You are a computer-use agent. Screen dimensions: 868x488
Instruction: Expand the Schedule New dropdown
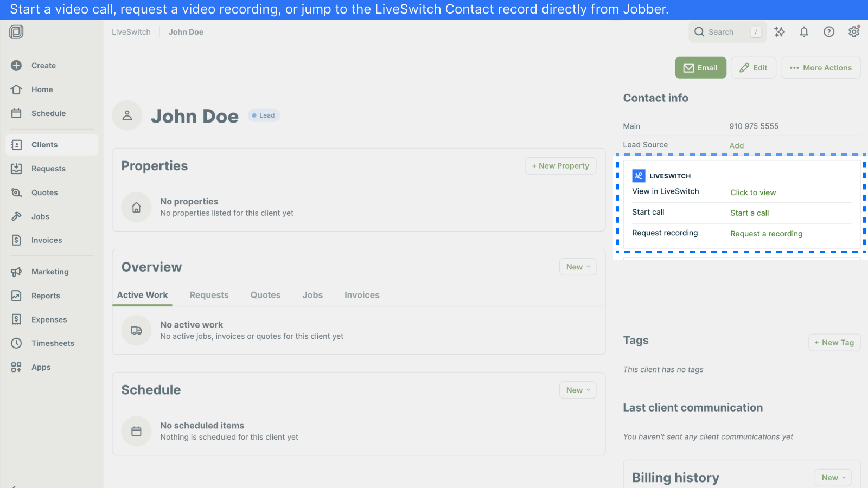[x=578, y=390]
